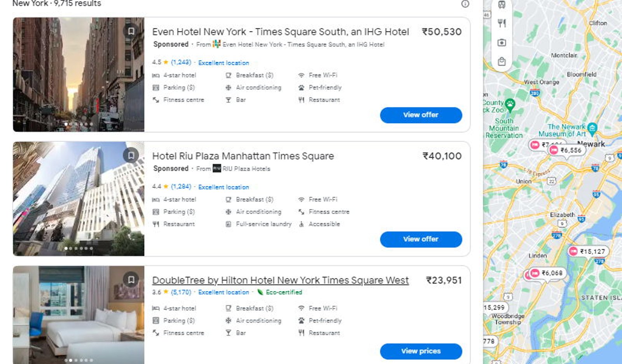Save Even Hotel New York with bookmark icon
This screenshot has height=364, width=622.
click(131, 31)
